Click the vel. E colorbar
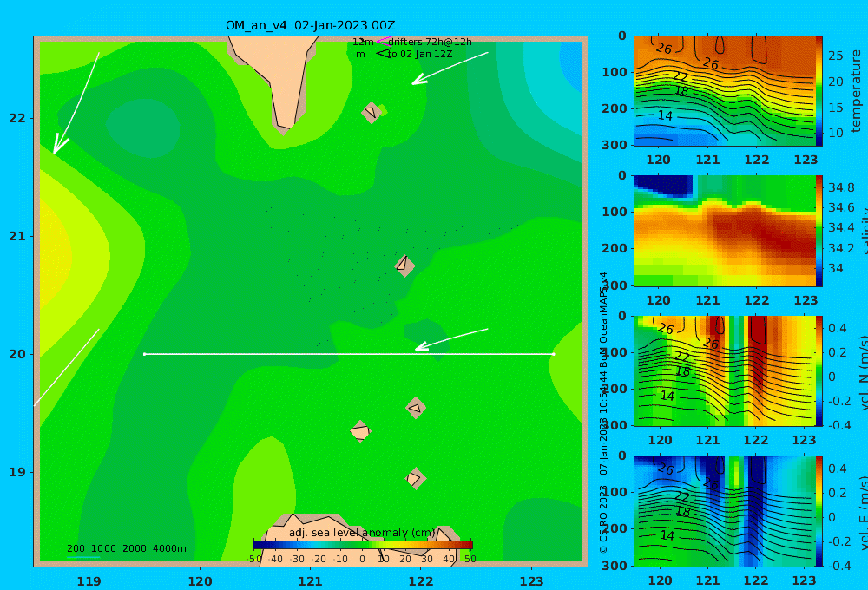Screen dimensions: 868x590 [x=819, y=511]
